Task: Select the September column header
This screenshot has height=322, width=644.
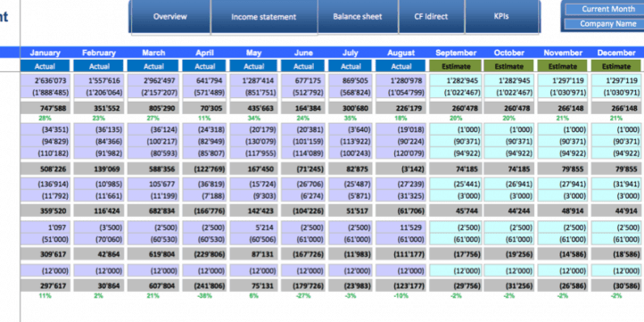Action: click(x=456, y=53)
